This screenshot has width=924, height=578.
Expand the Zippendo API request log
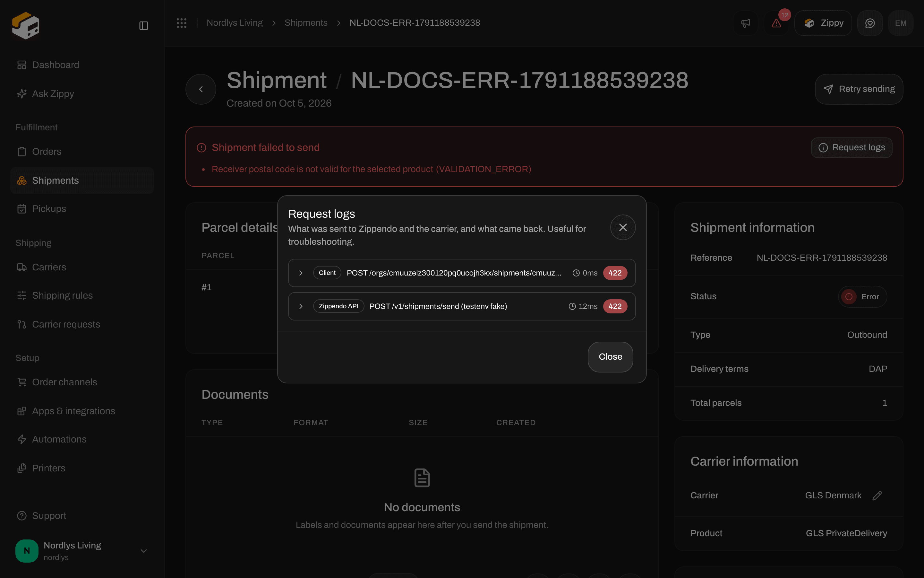point(301,306)
